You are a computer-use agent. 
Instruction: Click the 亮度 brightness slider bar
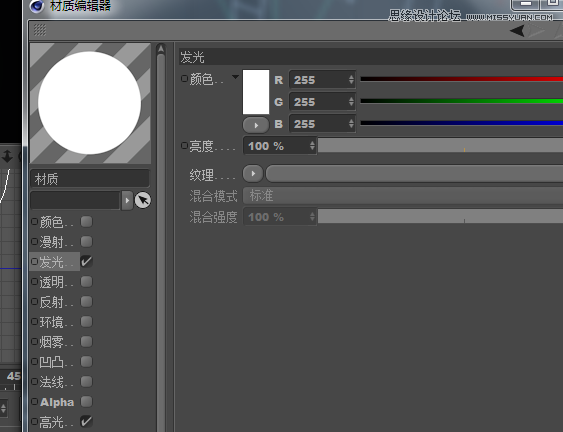pyautogui.click(x=441, y=145)
